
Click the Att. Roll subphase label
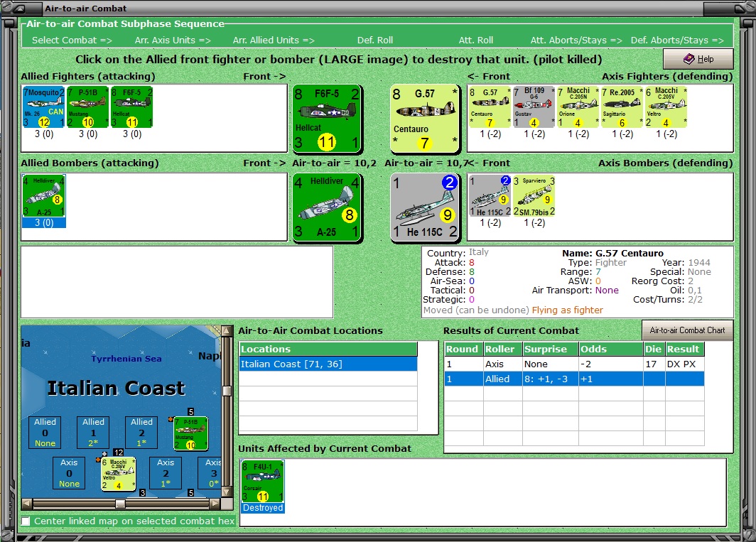tap(475, 40)
